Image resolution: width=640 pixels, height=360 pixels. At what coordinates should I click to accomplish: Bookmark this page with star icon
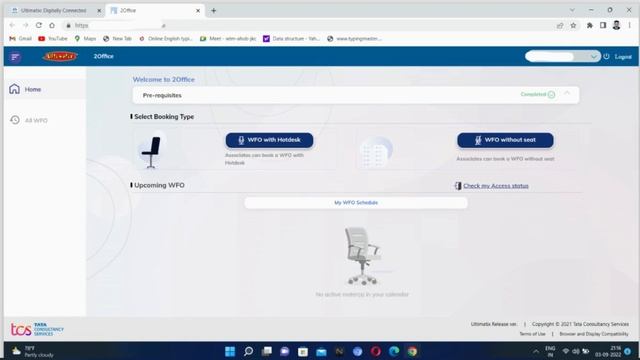573,25
